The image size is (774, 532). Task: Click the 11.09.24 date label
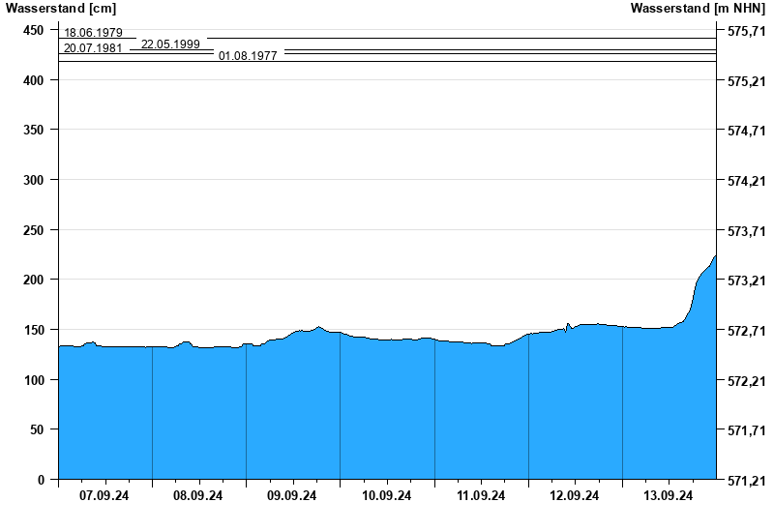[x=481, y=496]
